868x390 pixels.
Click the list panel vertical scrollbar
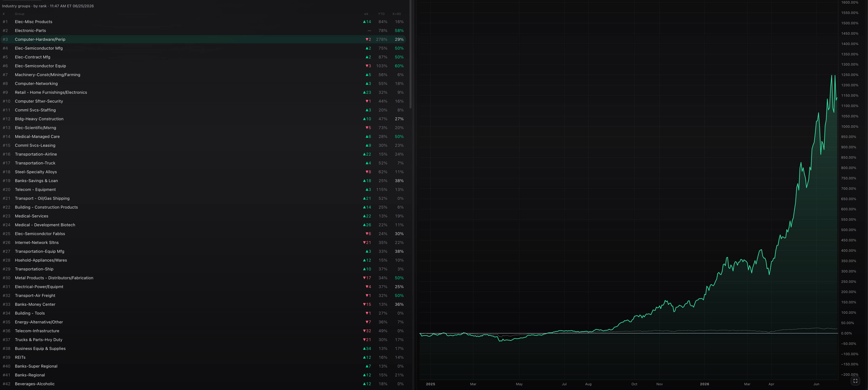[410, 54]
